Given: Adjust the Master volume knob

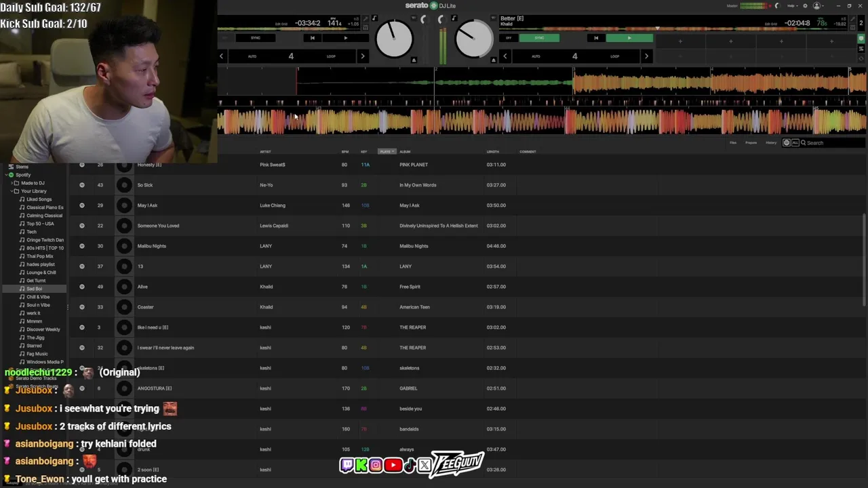Looking at the screenshot, I should [777, 6].
